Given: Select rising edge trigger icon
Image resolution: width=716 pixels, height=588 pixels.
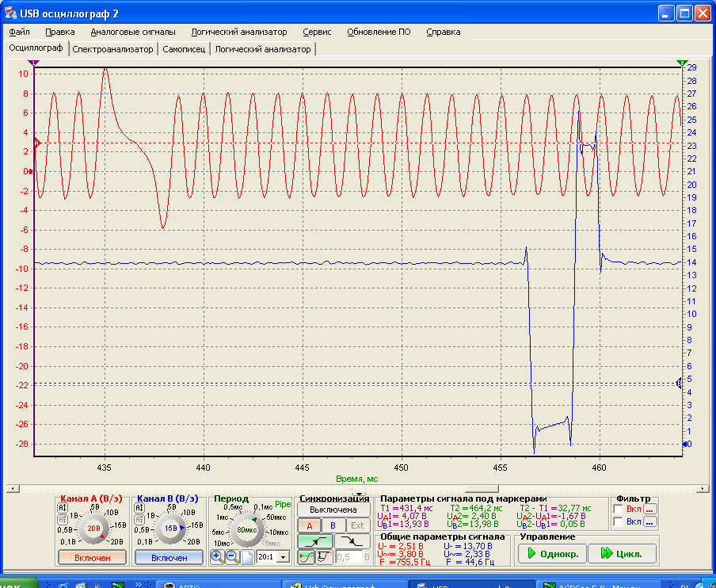Looking at the screenshot, I should click(x=315, y=541).
